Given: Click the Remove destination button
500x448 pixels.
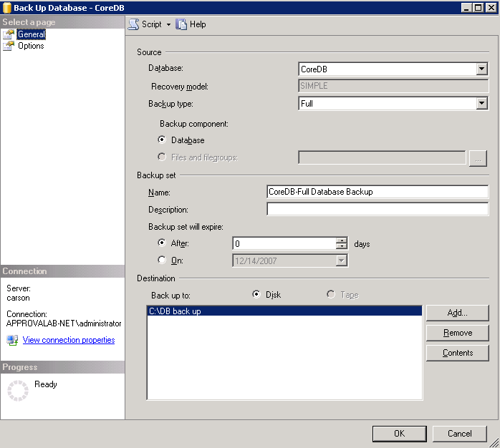Looking at the screenshot, I should pyautogui.click(x=457, y=333).
